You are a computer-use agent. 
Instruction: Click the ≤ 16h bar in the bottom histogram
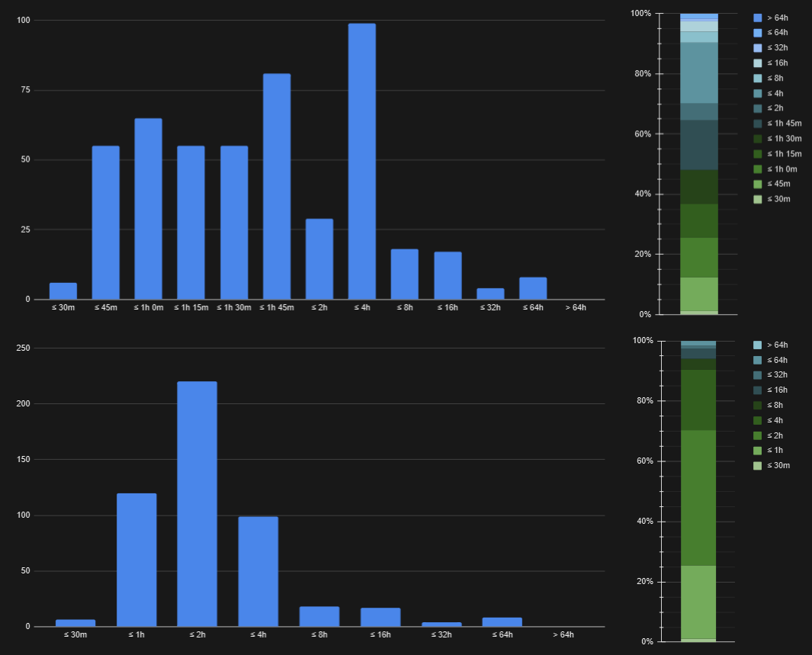pos(380,617)
